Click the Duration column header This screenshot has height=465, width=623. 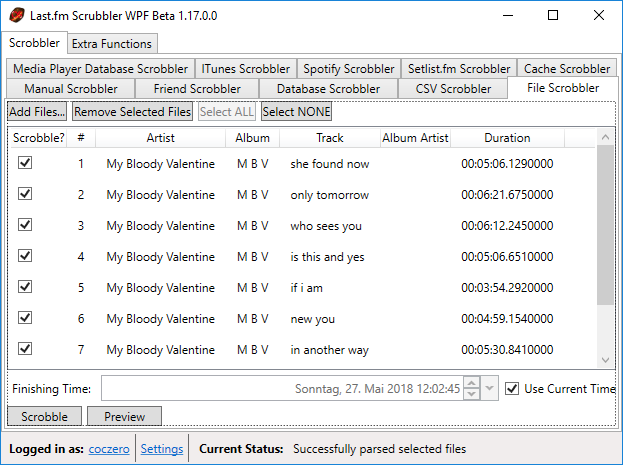pyautogui.click(x=507, y=138)
